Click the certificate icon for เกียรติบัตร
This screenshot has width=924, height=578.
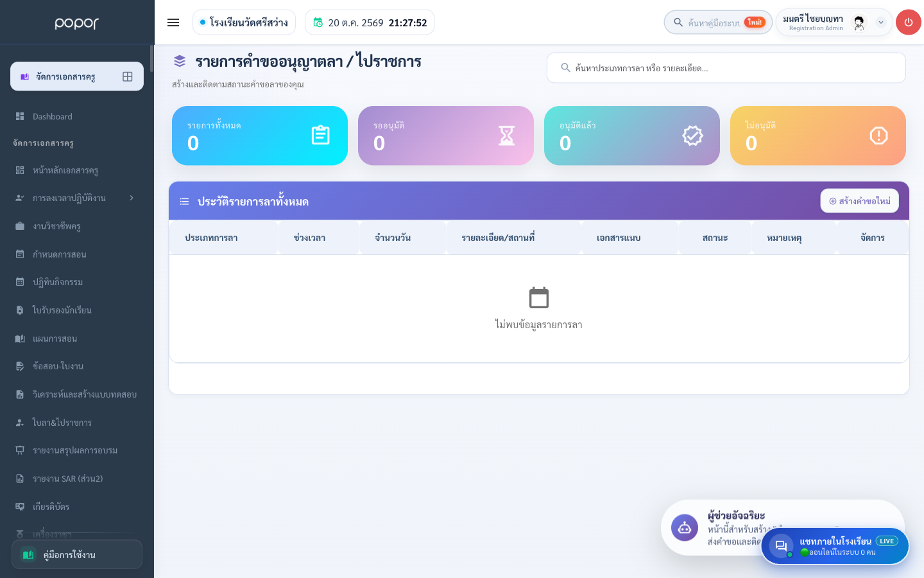[20, 507]
